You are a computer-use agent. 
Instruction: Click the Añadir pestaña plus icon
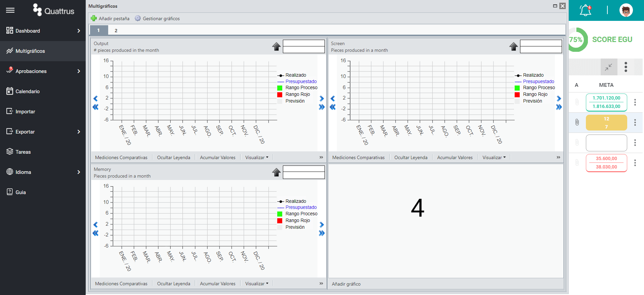coord(94,19)
